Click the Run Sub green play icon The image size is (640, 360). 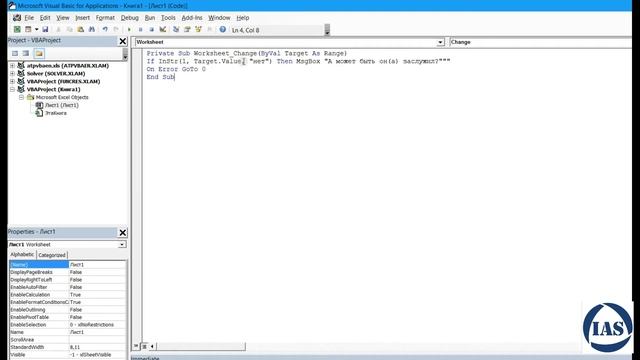[129, 29]
